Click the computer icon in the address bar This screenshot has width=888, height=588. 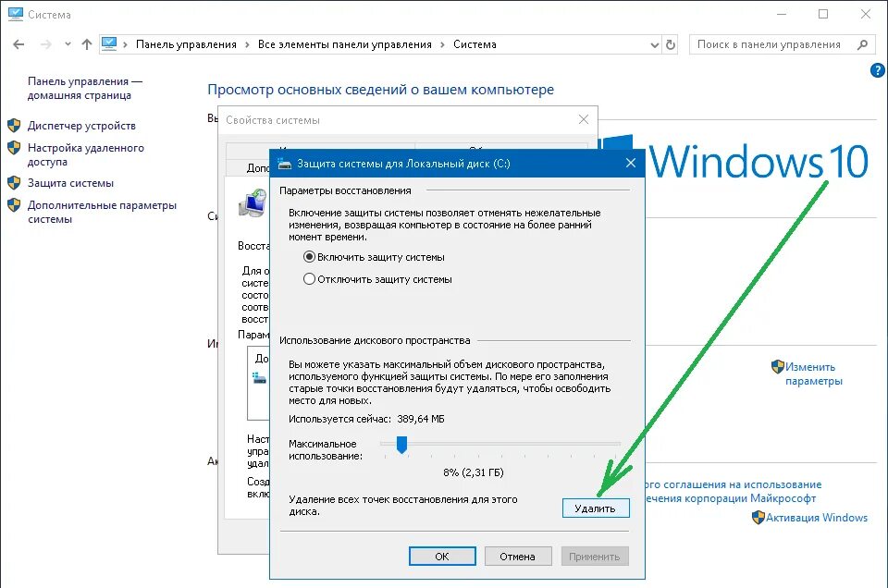tap(109, 43)
